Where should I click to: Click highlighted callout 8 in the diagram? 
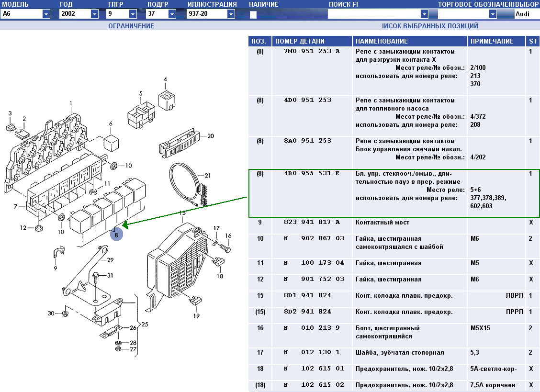pos(116,234)
